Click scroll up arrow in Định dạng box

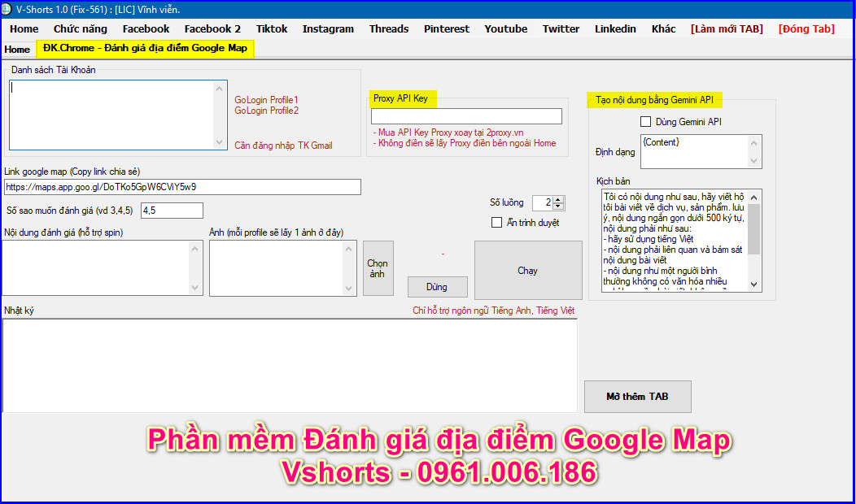pyautogui.click(x=754, y=143)
